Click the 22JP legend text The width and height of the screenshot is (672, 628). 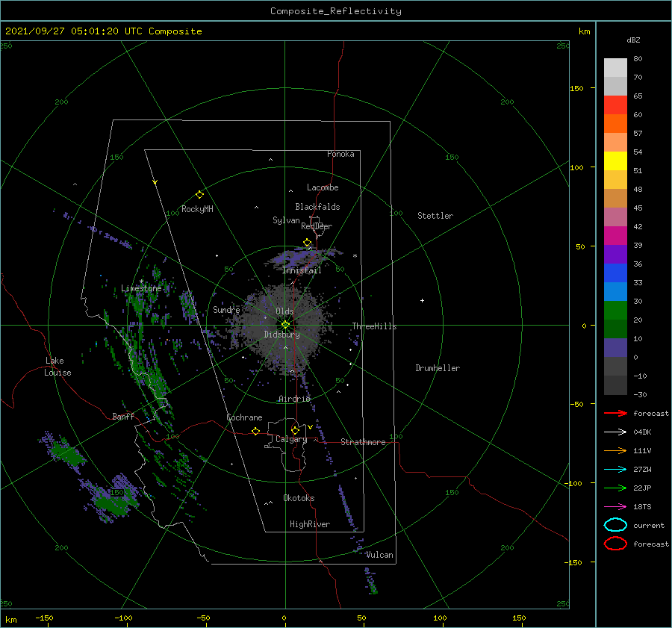642,488
